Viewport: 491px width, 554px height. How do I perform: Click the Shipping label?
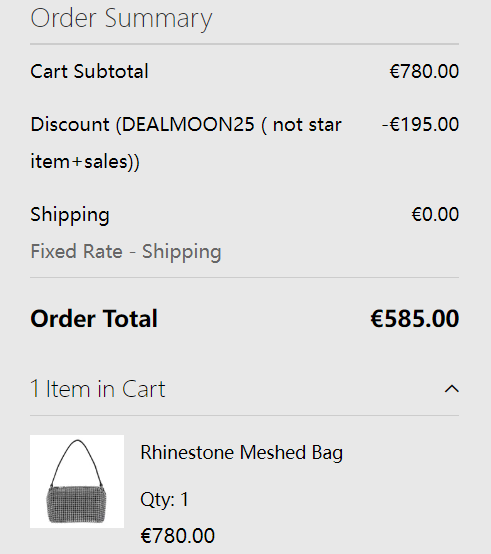coord(70,215)
